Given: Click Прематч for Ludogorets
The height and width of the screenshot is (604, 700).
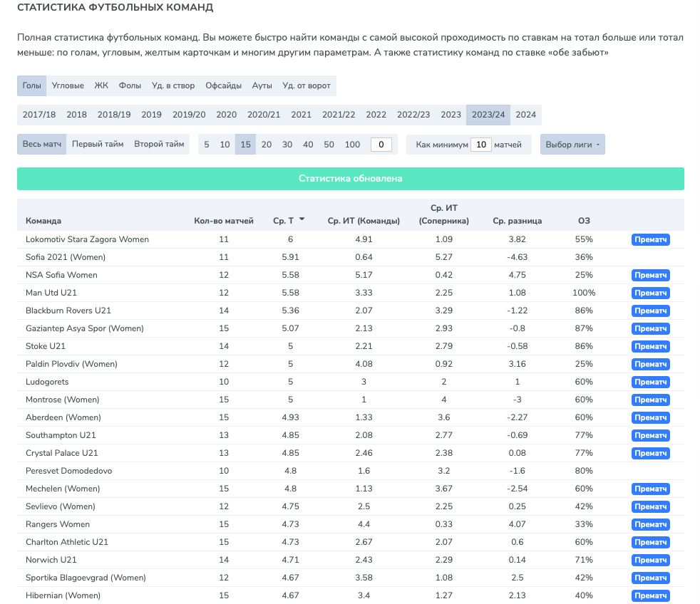Looking at the screenshot, I should pos(650,382).
